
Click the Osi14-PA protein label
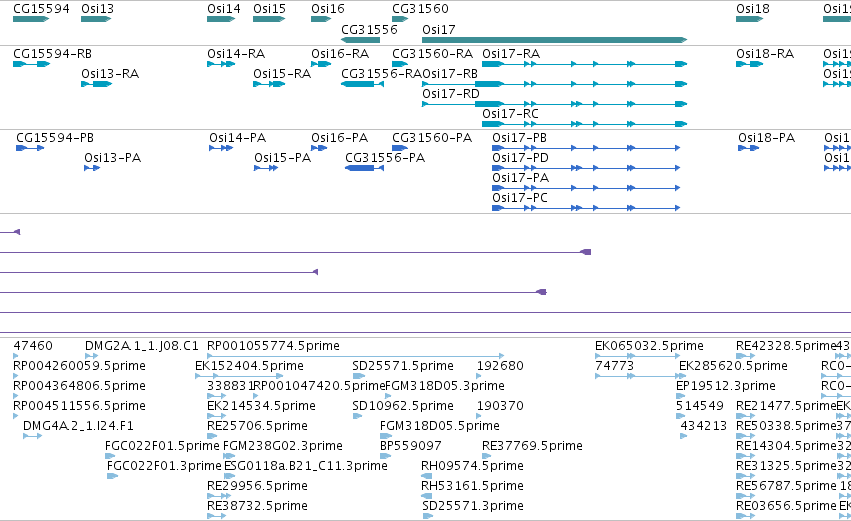click(x=238, y=138)
